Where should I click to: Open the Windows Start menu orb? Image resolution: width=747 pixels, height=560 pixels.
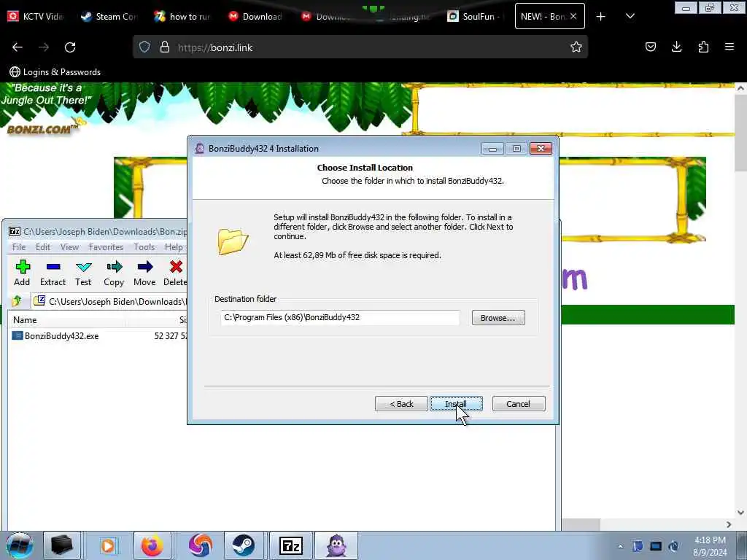pyautogui.click(x=20, y=545)
